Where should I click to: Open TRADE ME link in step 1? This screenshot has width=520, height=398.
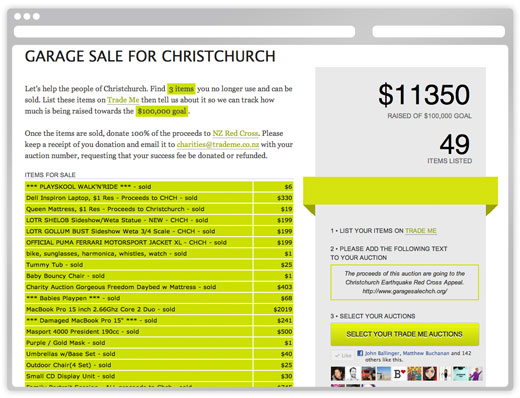(421, 231)
